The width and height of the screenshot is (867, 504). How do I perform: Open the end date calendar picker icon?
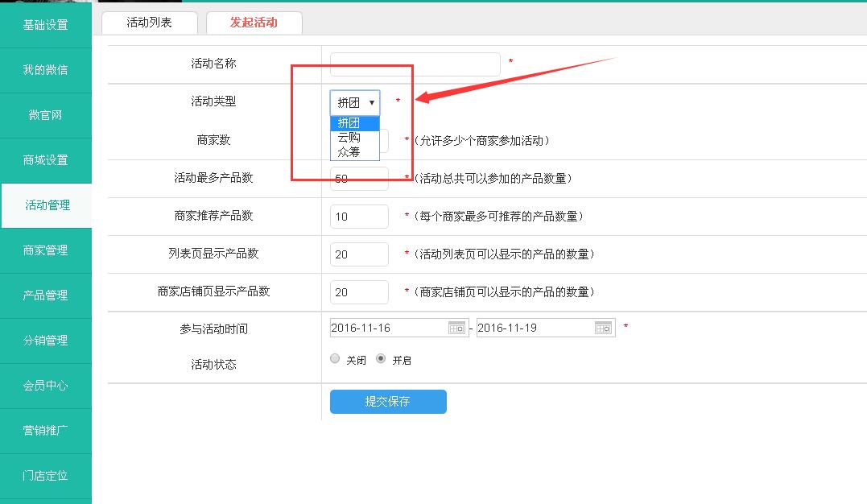click(603, 328)
